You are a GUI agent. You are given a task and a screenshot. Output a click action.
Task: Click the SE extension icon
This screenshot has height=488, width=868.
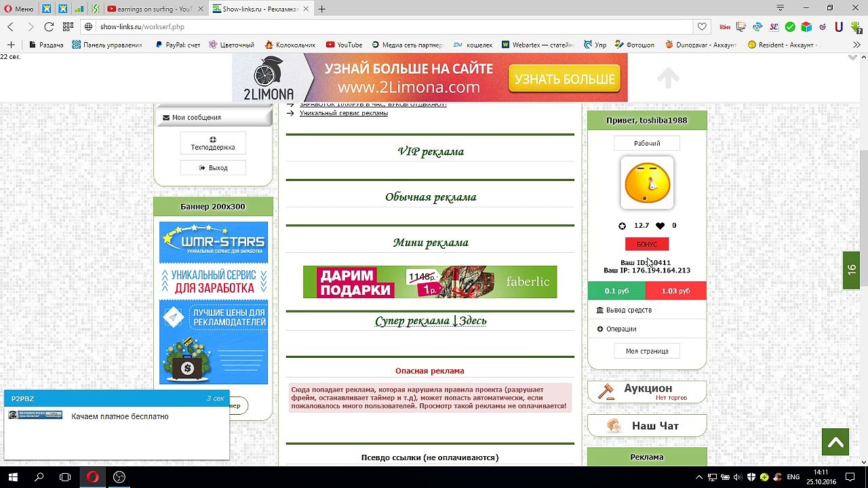click(774, 27)
